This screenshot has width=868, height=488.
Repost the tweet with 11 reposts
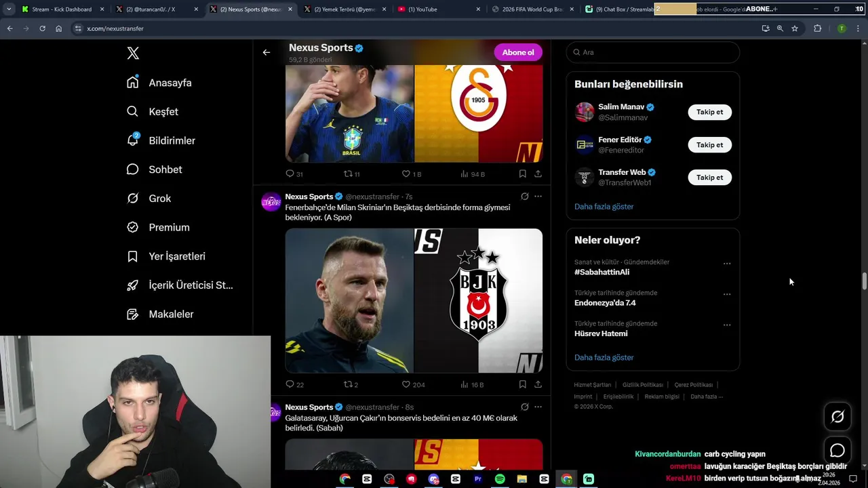[351, 174]
